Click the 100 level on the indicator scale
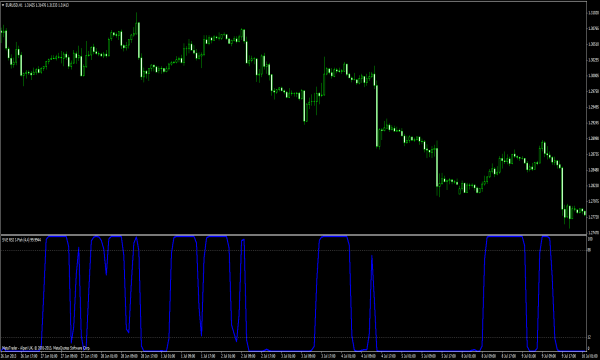This screenshot has width=600, height=360. coord(590,239)
